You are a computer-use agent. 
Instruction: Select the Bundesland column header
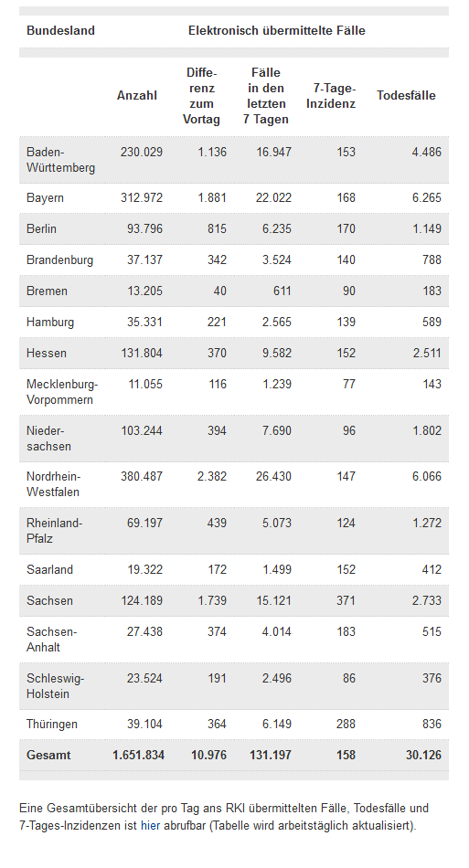coord(60,30)
